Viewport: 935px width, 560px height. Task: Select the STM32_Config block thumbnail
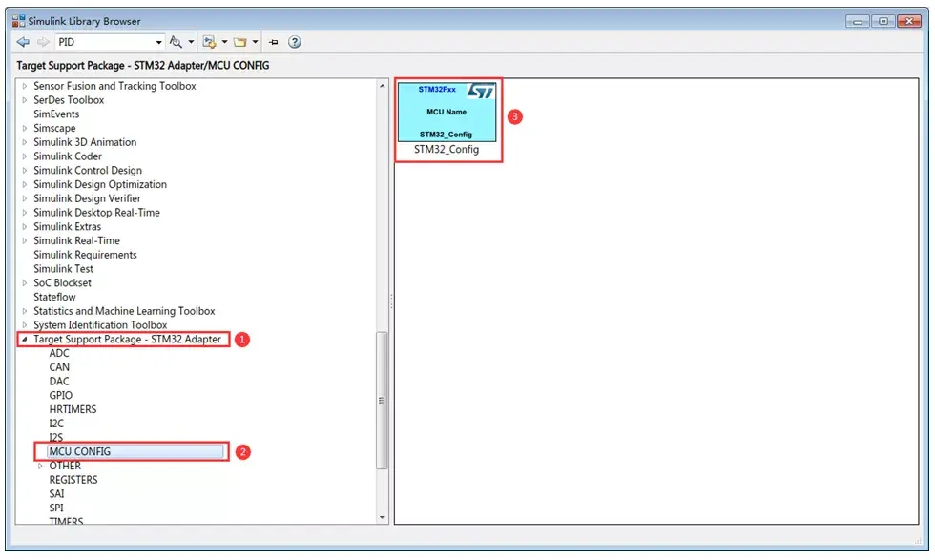point(447,112)
